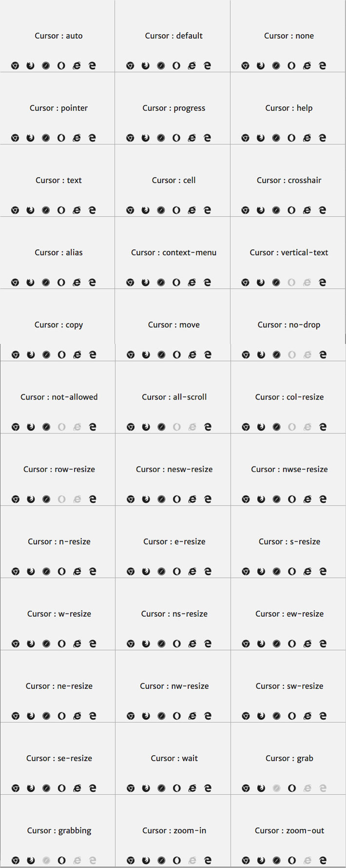
Task: Click the Chrome icon under Cursor : auto
Action: pyautogui.click(x=15, y=66)
